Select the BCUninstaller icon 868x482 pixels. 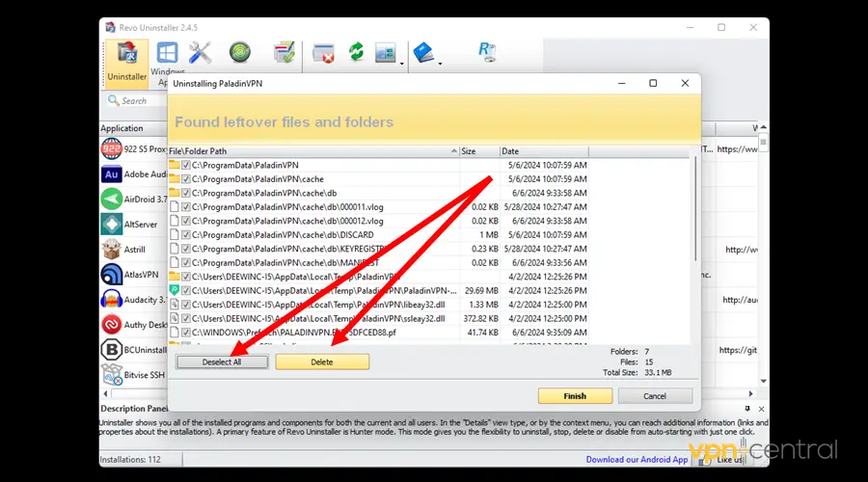111,350
